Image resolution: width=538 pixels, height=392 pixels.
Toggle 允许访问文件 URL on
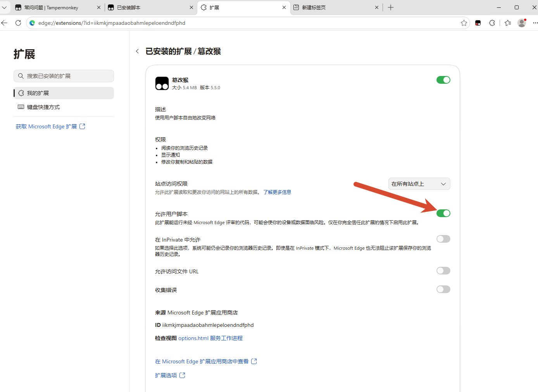[443, 271]
